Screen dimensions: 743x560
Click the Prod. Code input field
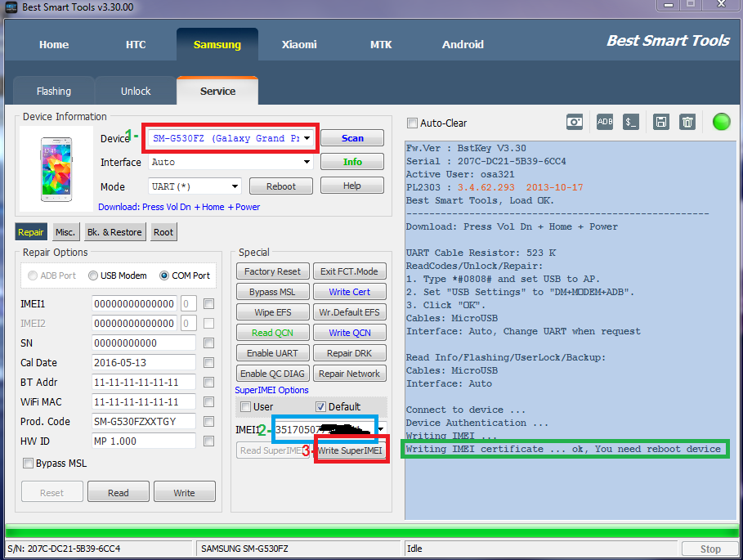click(144, 421)
